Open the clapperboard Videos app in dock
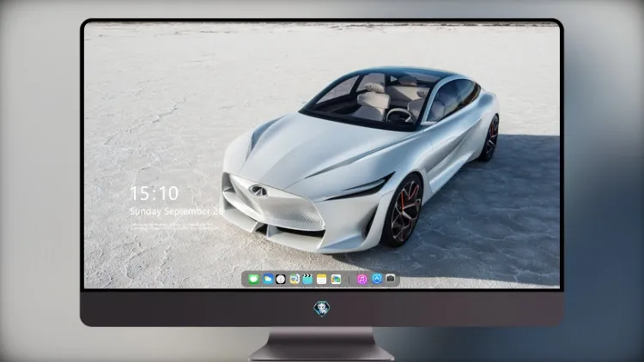This screenshot has height=362, width=644. (x=307, y=279)
